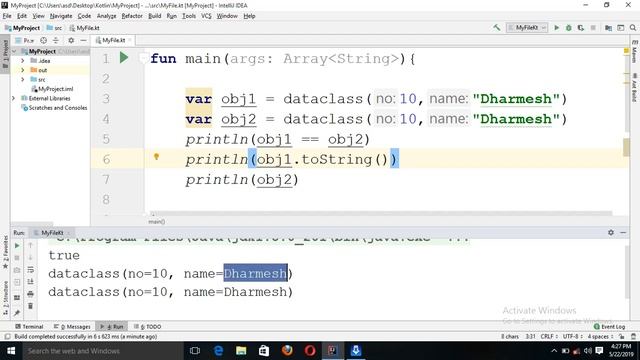Click the 4 spaces indent setting
Viewport: 640px width, 360px height.
(600, 337)
